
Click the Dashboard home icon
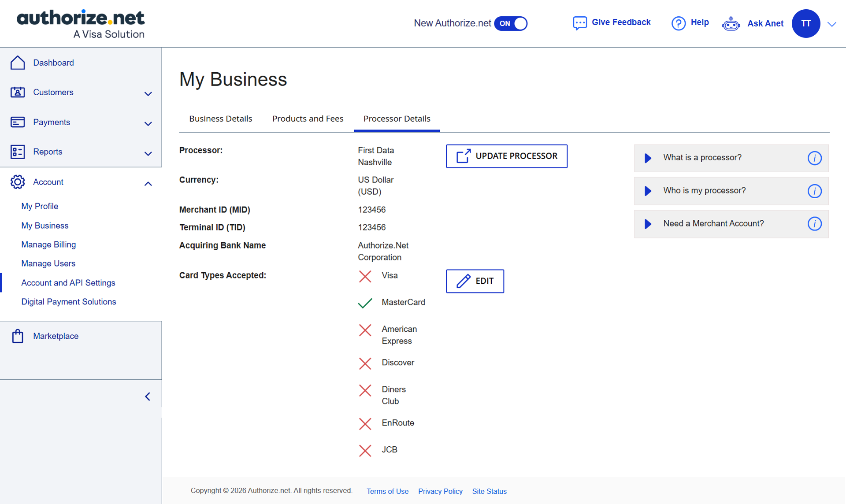pyautogui.click(x=18, y=63)
